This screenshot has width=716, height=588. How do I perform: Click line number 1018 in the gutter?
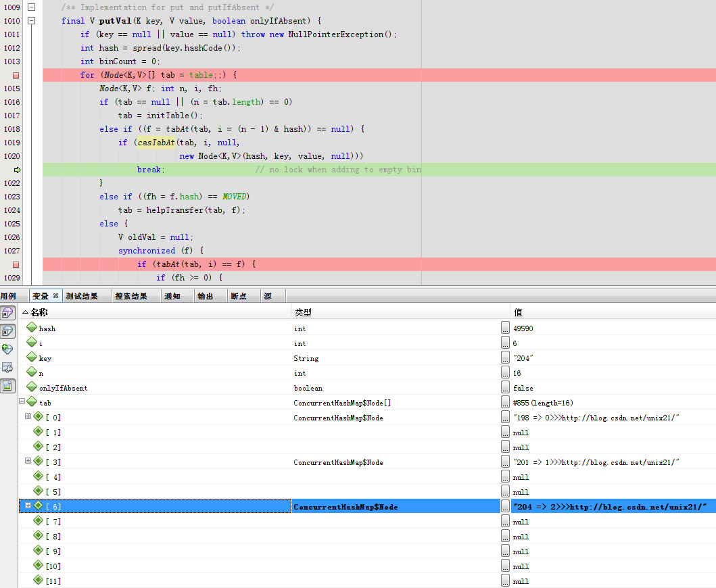[12, 129]
